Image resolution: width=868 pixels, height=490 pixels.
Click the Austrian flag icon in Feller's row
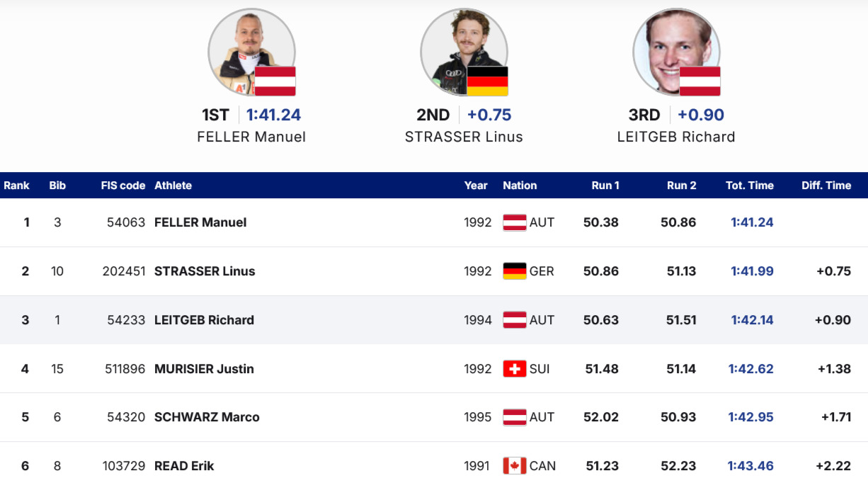point(515,222)
